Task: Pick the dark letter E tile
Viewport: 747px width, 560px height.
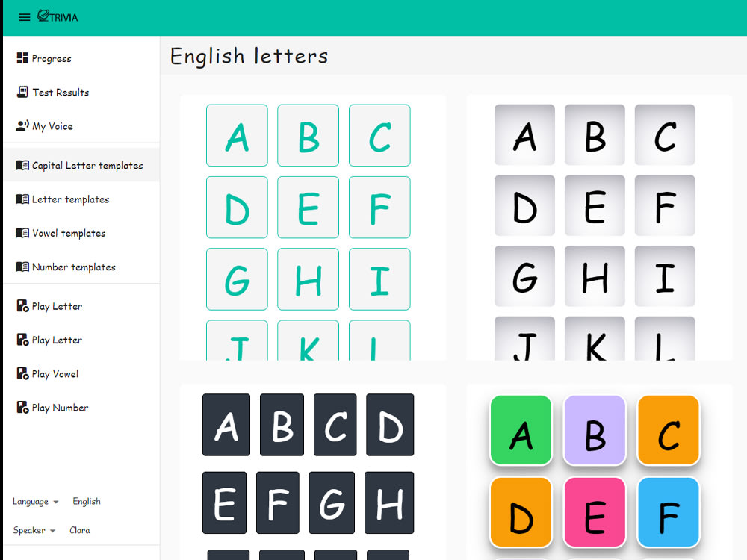Action: point(224,503)
